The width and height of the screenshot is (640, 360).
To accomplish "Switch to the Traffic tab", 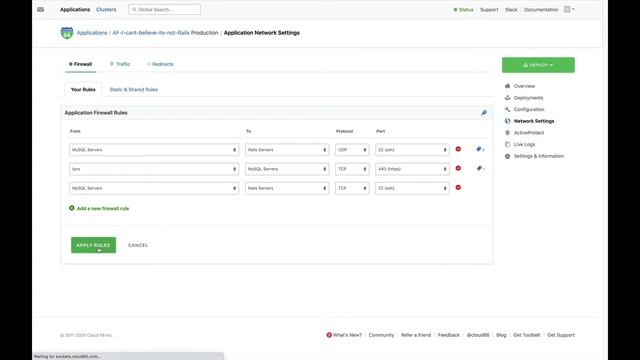I will (120, 64).
